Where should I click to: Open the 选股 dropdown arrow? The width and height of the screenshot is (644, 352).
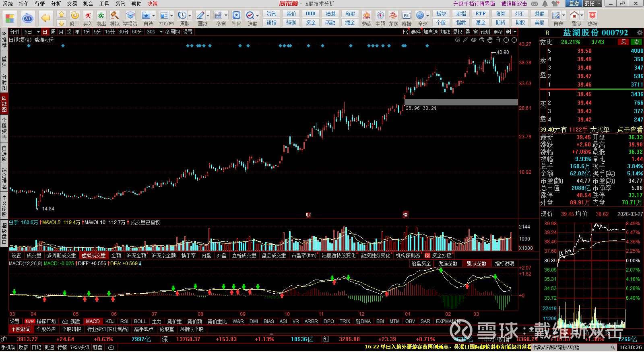(x=257, y=16)
